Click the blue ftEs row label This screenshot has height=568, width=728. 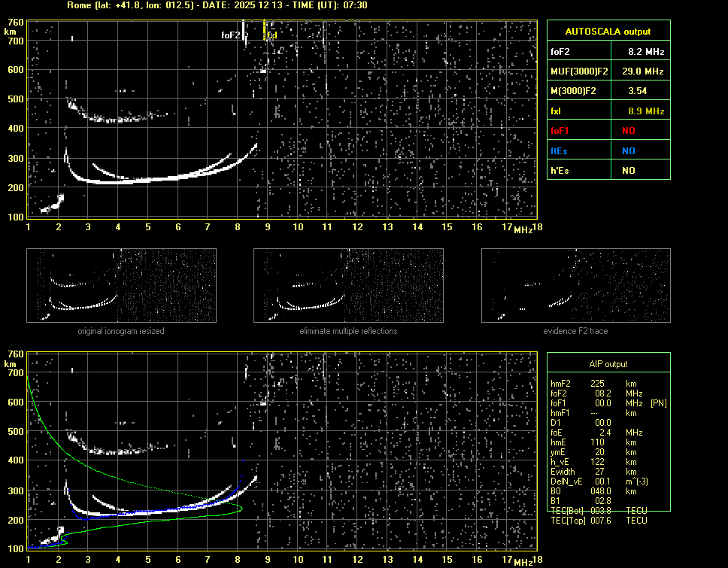click(560, 150)
